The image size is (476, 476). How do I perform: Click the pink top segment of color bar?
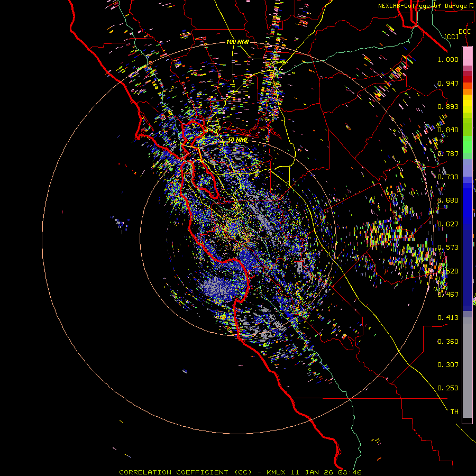[467, 56]
